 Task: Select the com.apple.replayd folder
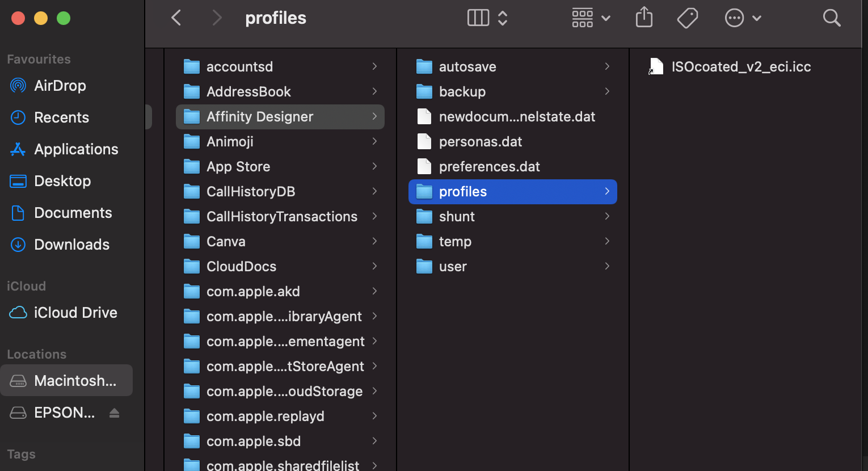pos(280,417)
